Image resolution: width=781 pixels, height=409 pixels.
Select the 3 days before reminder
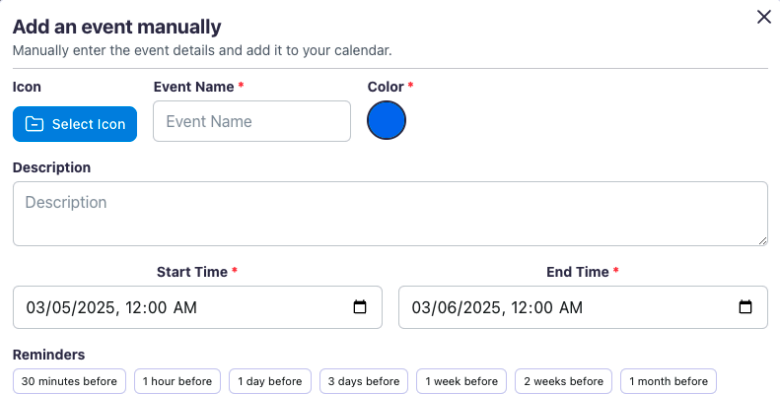pyautogui.click(x=364, y=381)
